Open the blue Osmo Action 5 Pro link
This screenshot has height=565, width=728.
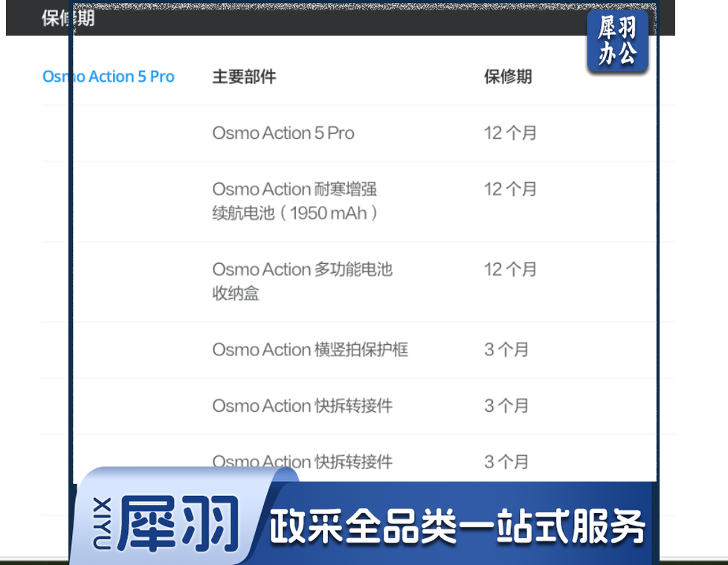pyautogui.click(x=109, y=77)
